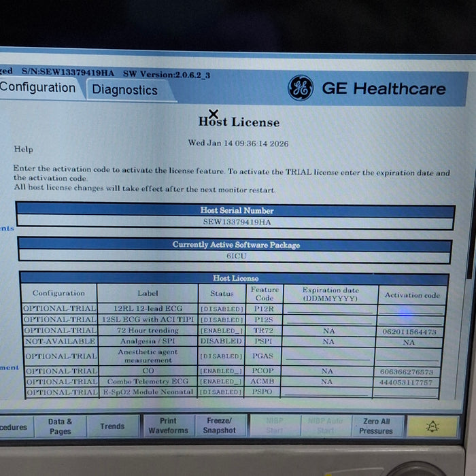
Task: Click the PCOP feature code
Action: pos(262,371)
